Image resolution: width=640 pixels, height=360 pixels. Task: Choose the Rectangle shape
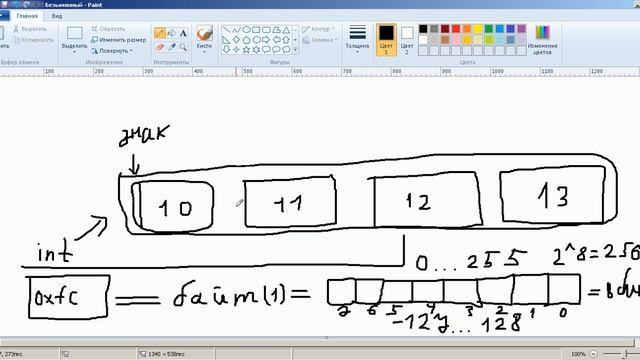256,30
